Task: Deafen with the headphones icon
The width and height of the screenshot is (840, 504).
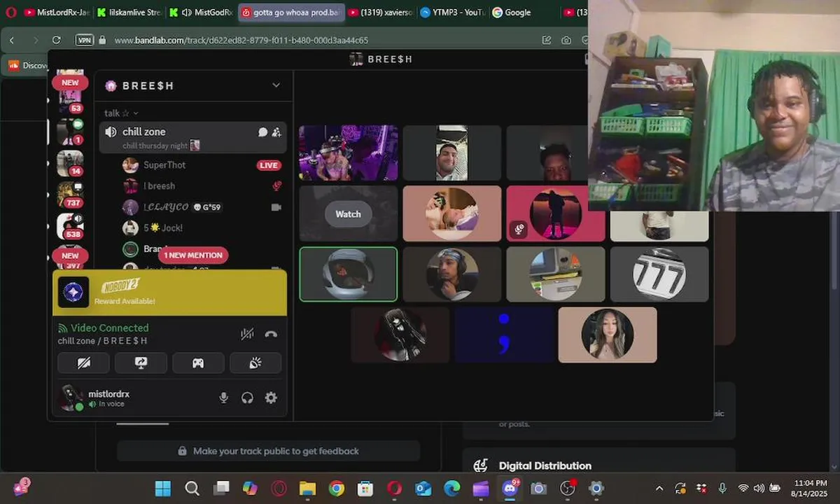Action: pos(247,398)
